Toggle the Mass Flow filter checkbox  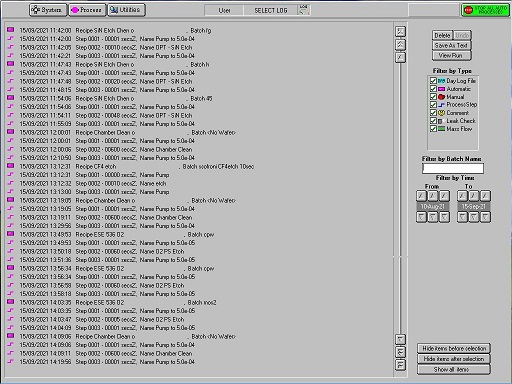tap(433, 129)
